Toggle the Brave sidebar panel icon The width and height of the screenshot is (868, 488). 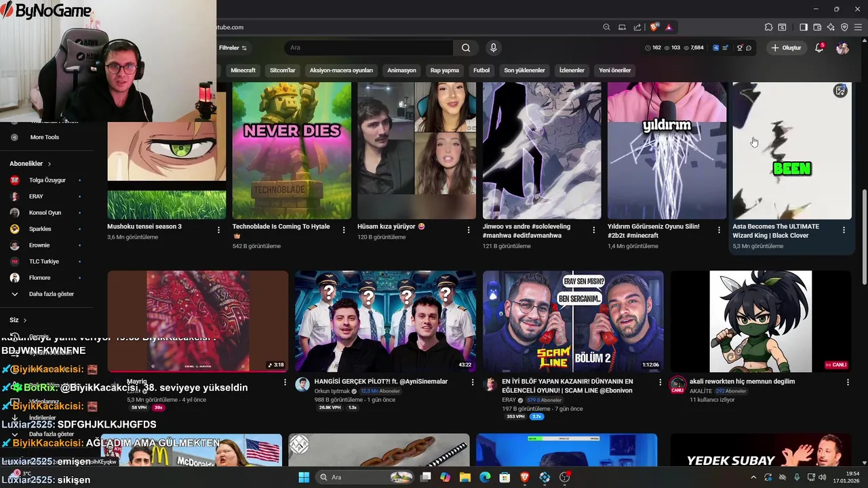tap(804, 27)
